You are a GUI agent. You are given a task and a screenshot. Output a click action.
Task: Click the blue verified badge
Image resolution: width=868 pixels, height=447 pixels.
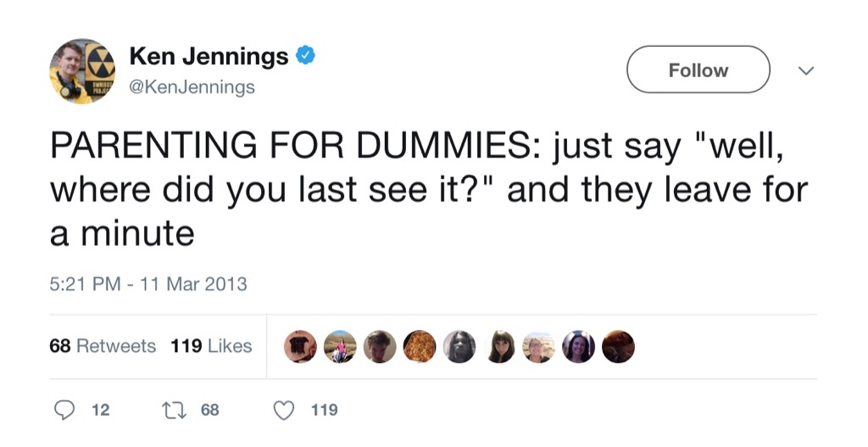point(306,56)
